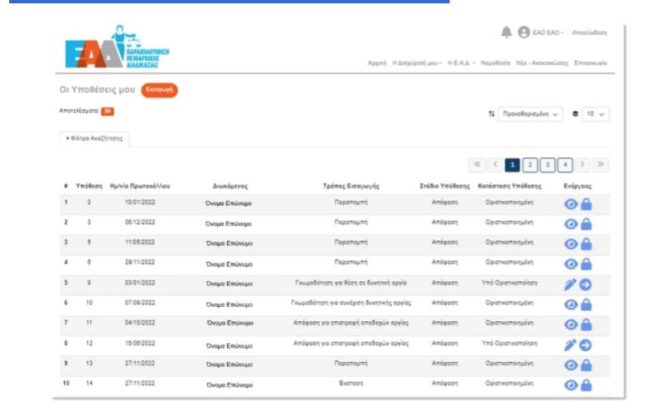Click the orange Εισαγωγή button
The width and height of the screenshot is (650, 412).
click(x=160, y=90)
